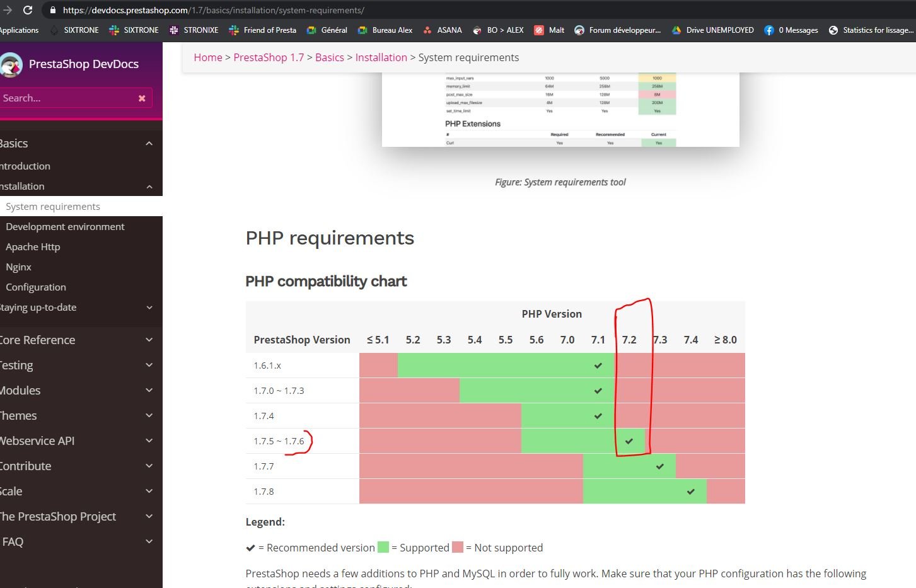Expand the Themes sidebar section
The image size is (916, 588).
click(x=149, y=416)
